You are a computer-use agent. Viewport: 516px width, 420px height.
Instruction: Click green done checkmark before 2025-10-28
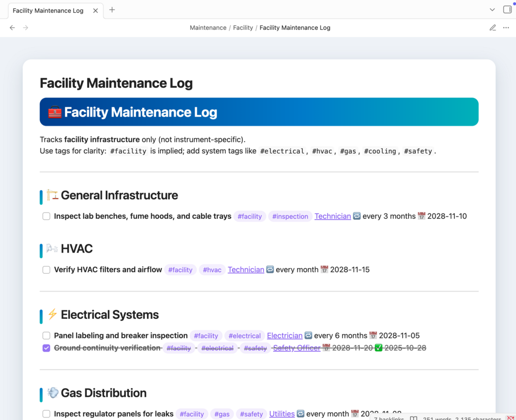point(379,348)
